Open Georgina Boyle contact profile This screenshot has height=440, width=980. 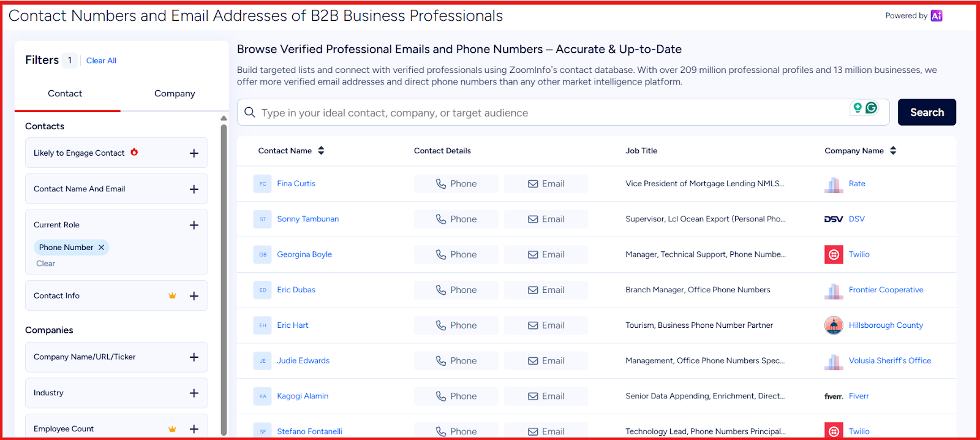[304, 254]
